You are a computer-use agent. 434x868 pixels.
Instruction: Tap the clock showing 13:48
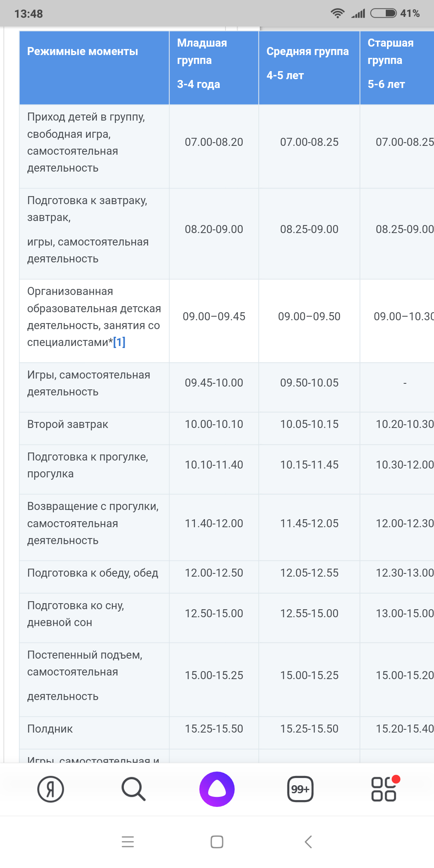pyautogui.click(x=29, y=14)
